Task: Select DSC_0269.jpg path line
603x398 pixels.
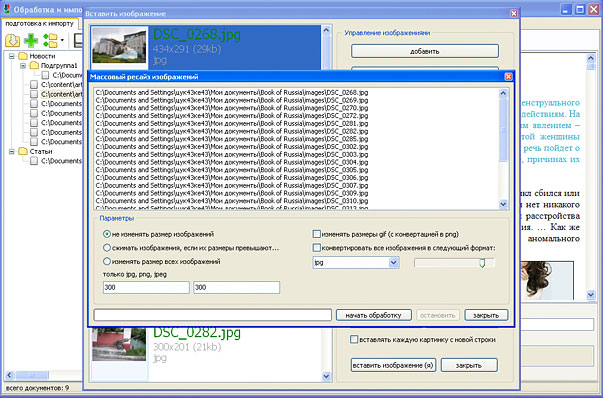Action: pos(232,100)
